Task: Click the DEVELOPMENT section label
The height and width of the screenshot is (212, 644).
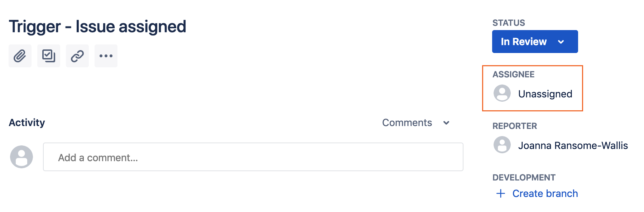Action: [524, 178]
